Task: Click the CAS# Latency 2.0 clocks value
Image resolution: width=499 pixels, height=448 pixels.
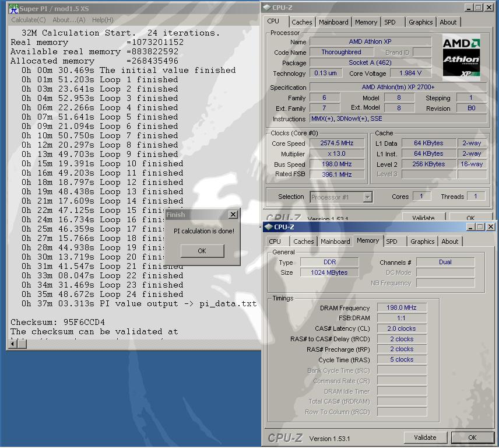Action: pyautogui.click(x=402, y=328)
